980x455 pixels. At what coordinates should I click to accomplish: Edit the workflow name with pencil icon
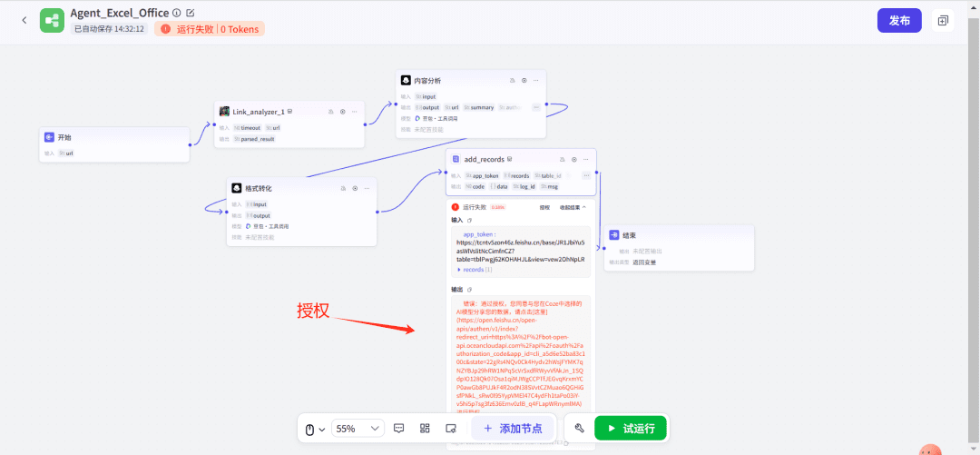[x=191, y=13]
